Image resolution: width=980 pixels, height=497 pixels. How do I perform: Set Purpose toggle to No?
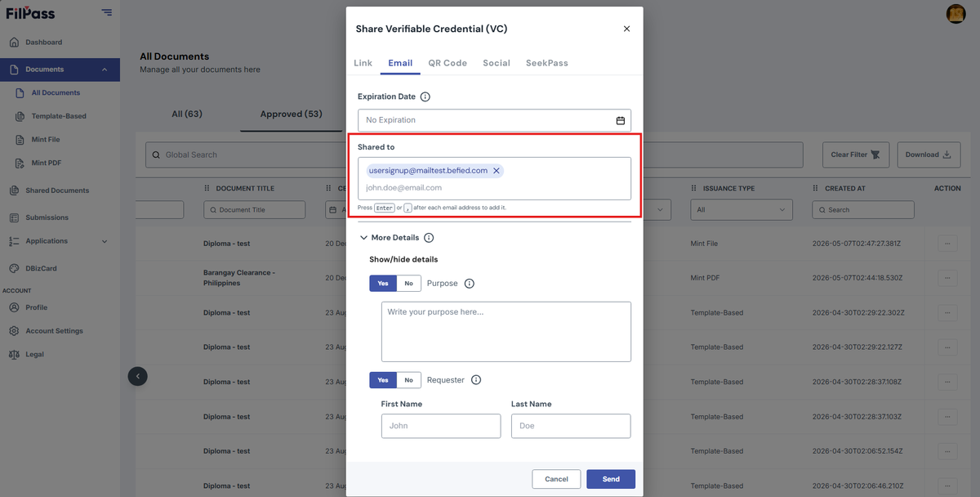tap(409, 284)
